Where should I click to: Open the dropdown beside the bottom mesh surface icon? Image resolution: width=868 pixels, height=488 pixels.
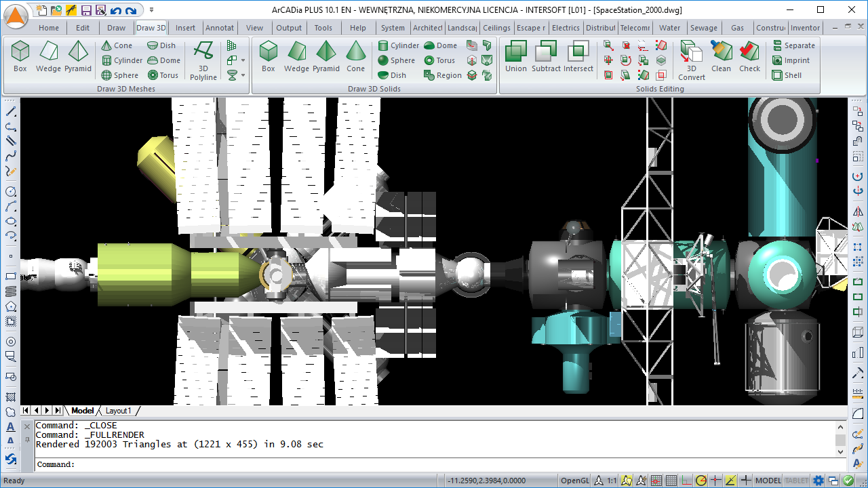(x=243, y=75)
